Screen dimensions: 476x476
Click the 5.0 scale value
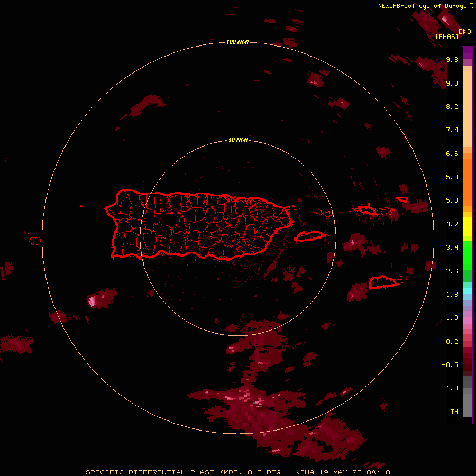tap(452, 200)
